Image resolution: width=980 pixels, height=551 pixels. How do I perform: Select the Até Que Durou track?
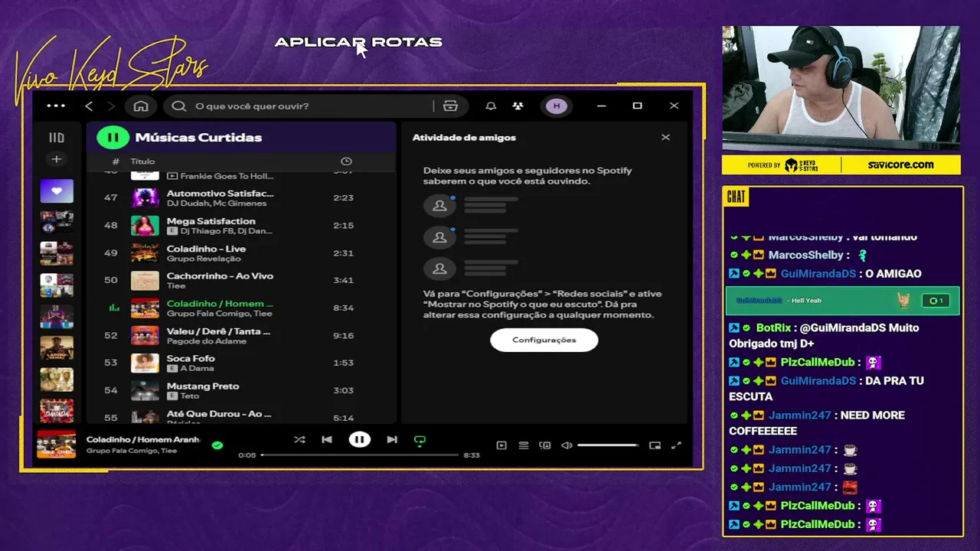[241, 415]
